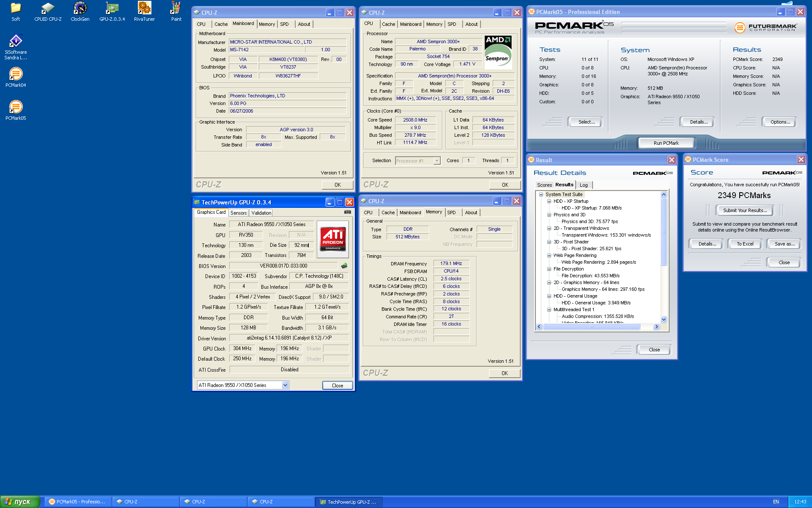Click the To Excel button in PCMark Score

click(x=745, y=244)
